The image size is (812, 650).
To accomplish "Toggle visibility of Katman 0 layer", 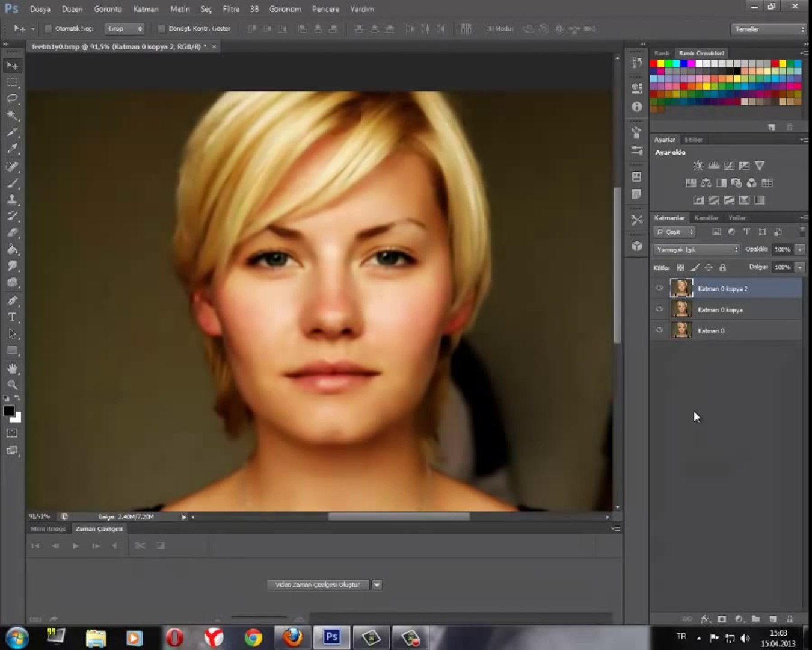I will click(x=659, y=330).
